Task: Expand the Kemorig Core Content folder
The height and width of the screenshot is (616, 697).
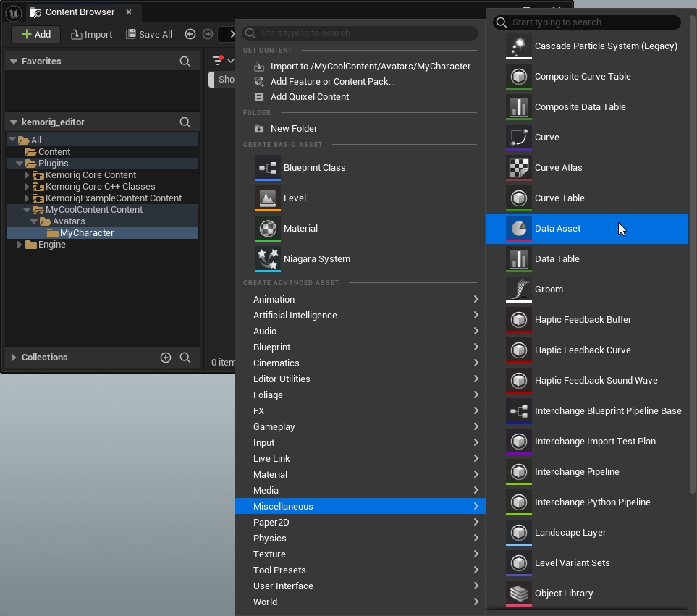Action: click(x=27, y=175)
